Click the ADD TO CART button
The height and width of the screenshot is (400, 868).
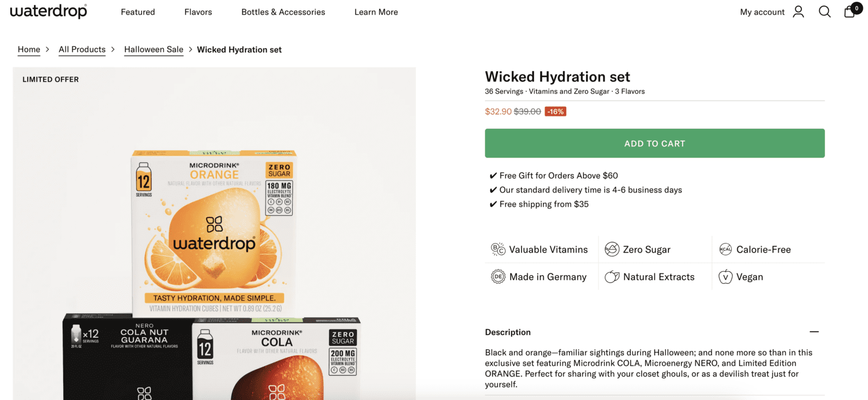coord(654,143)
